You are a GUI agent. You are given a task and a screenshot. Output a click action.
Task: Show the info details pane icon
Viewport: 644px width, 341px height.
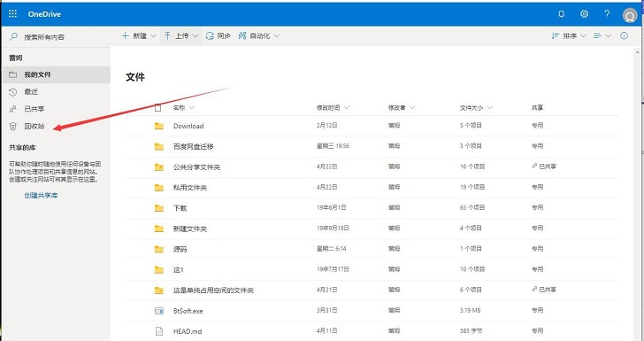624,35
